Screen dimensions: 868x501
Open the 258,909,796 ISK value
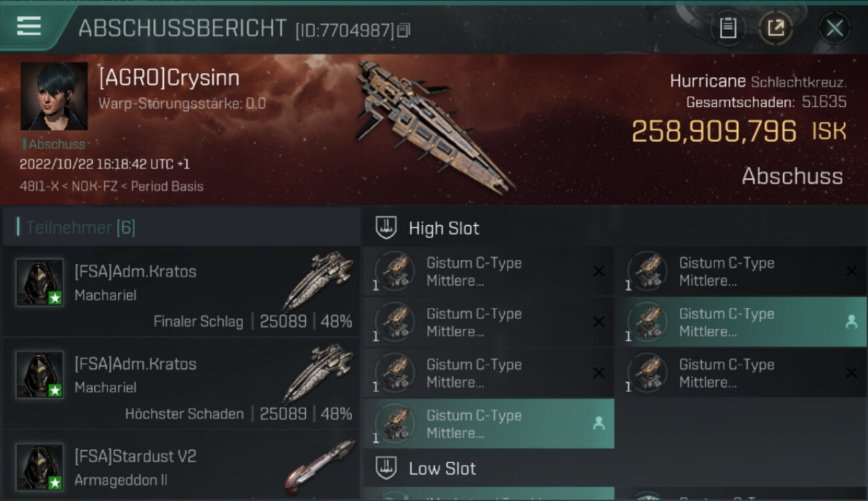[739, 132]
